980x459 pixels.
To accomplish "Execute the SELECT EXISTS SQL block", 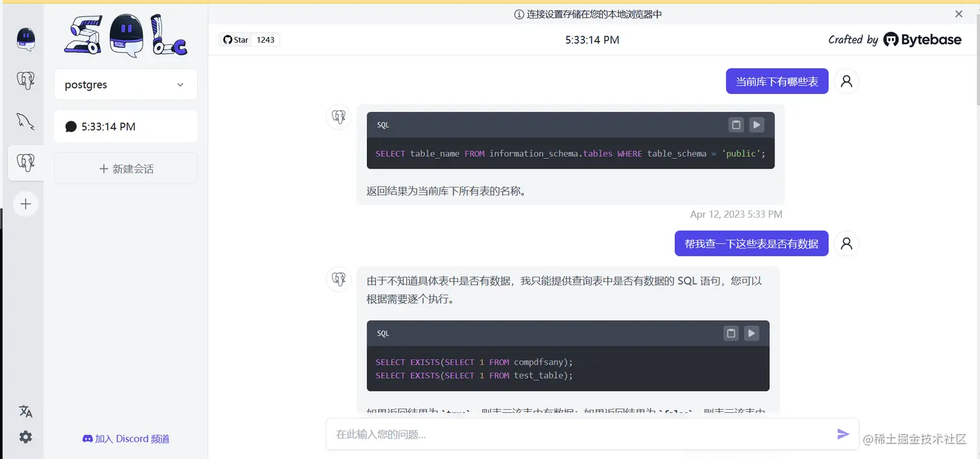I will [751, 333].
